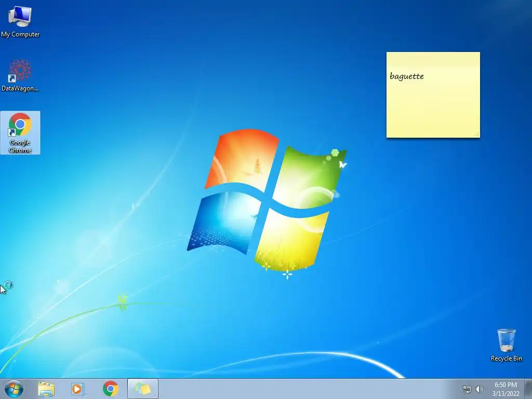This screenshot has height=399, width=532.
Task: Select the Recycle Bin icon
Action: (506, 345)
